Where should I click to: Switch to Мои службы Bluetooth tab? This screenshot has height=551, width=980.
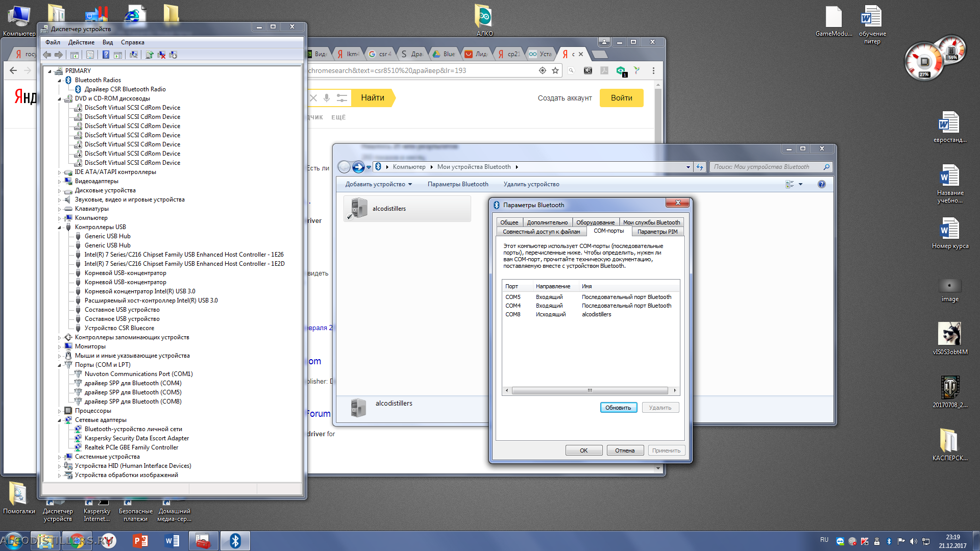click(651, 222)
